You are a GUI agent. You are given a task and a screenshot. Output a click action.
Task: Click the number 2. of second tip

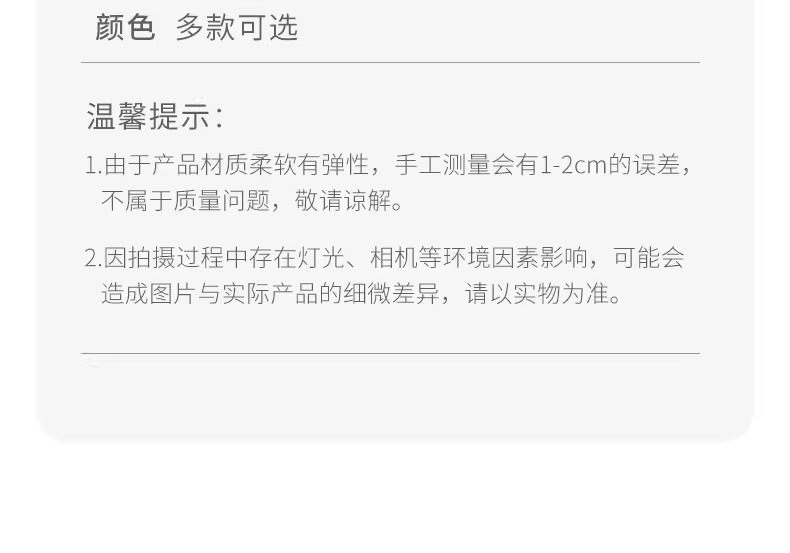click(x=94, y=257)
